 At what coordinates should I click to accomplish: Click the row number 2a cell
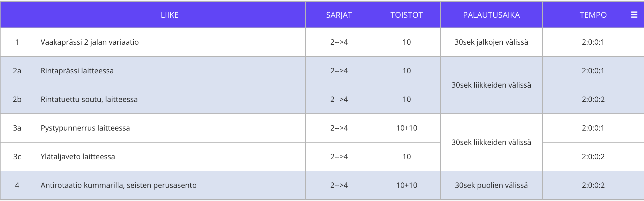click(17, 71)
